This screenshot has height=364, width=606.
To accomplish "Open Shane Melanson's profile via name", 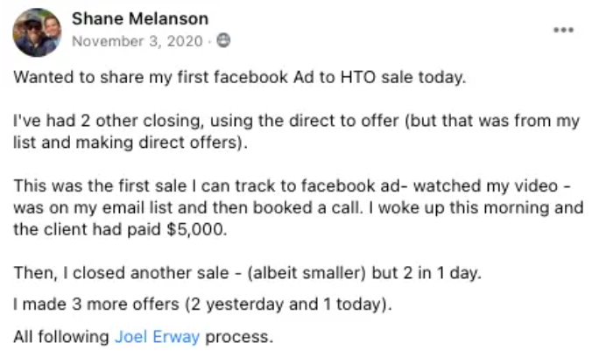I will tap(140, 18).
